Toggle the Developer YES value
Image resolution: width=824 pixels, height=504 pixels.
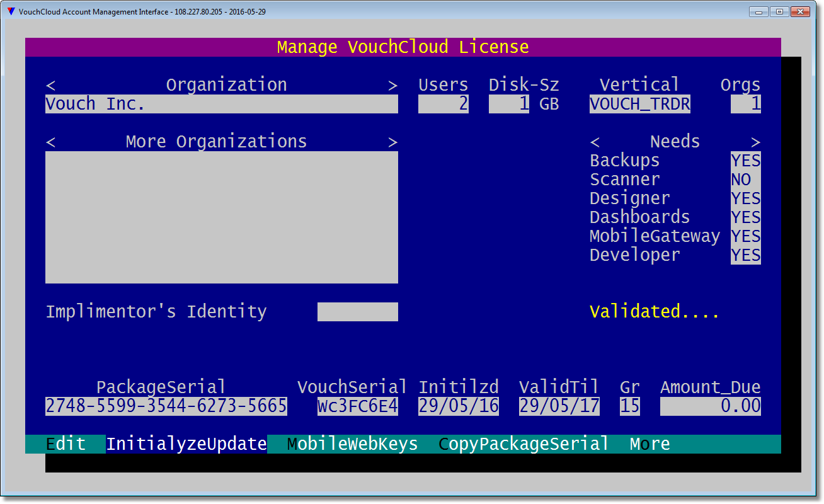point(746,255)
